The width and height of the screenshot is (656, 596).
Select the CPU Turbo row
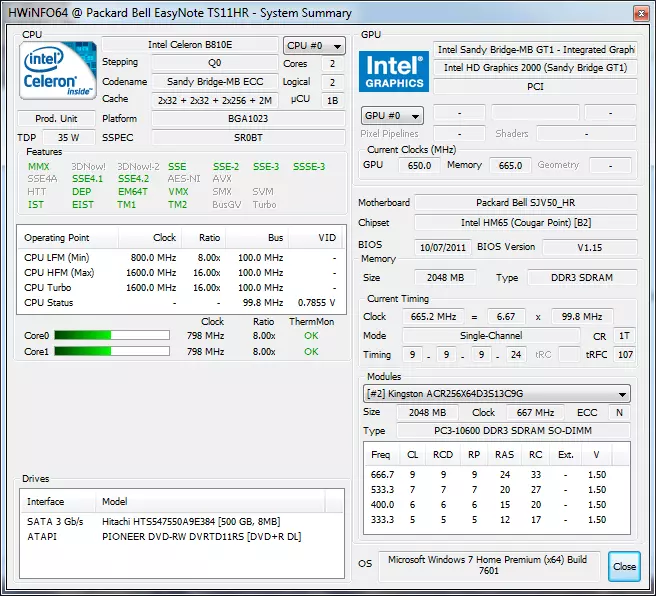tap(181, 288)
